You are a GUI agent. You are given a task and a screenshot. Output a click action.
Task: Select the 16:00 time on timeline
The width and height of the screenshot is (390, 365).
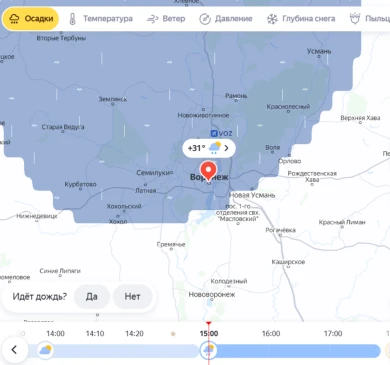[x=271, y=333]
